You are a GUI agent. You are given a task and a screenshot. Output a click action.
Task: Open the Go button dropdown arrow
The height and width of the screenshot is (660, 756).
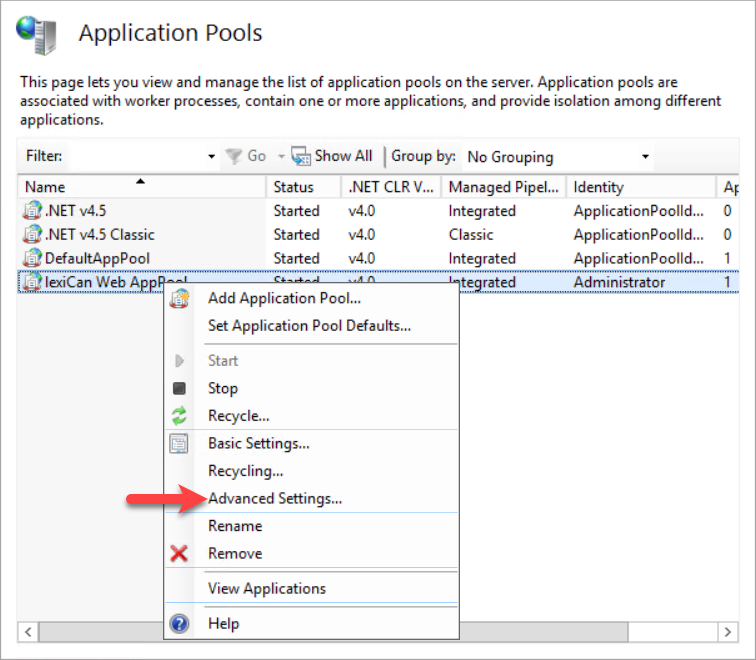[x=281, y=157]
